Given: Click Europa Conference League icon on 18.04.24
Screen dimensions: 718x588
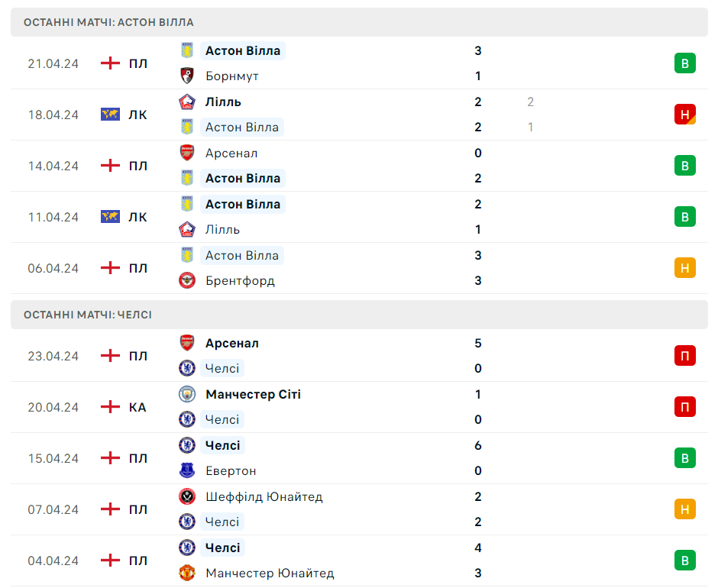Looking at the screenshot, I should [x=111, y=115].
